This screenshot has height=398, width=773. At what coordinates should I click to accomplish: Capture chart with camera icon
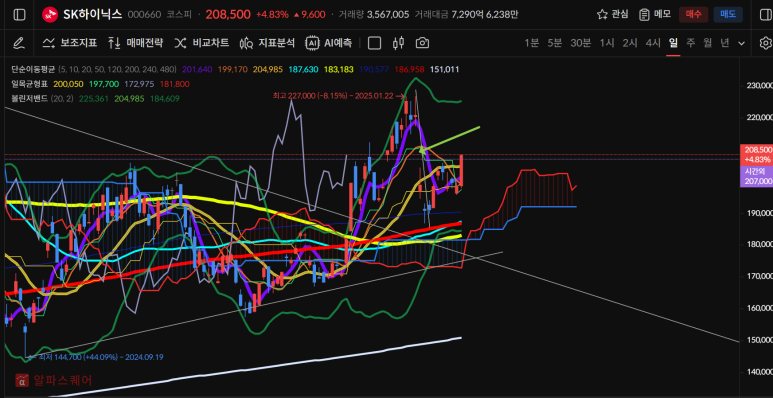coord(422,43)
